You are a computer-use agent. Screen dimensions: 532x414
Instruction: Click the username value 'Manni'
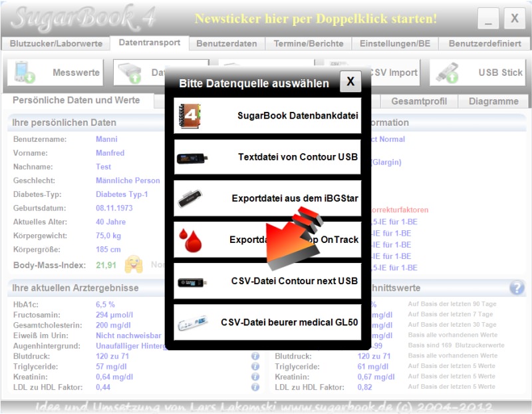click(x=106, y=139)
